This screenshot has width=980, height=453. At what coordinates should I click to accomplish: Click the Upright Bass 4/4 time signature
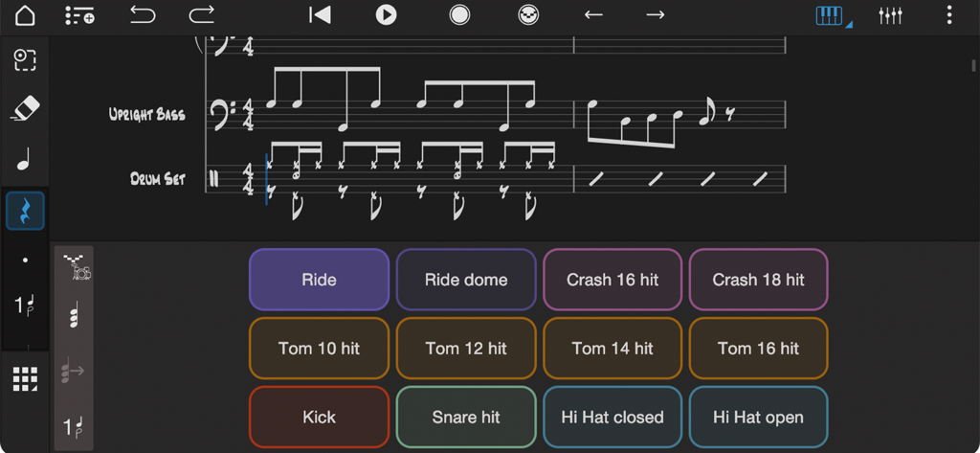250,115
